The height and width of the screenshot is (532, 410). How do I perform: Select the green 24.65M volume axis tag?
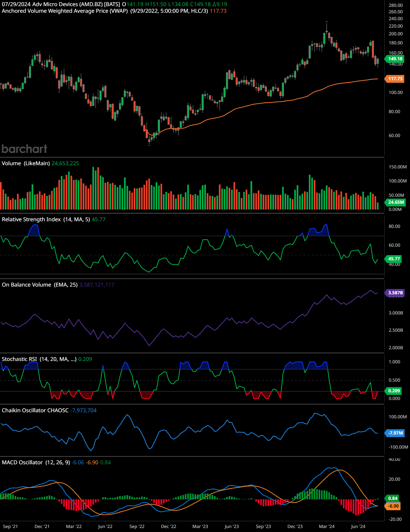[395, 202]
